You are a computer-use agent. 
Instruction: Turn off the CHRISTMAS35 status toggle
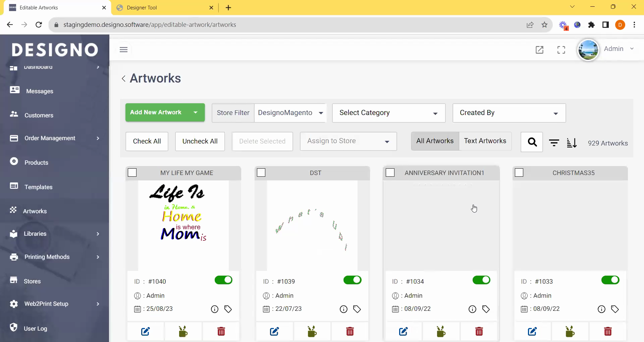tap(610, 280)
